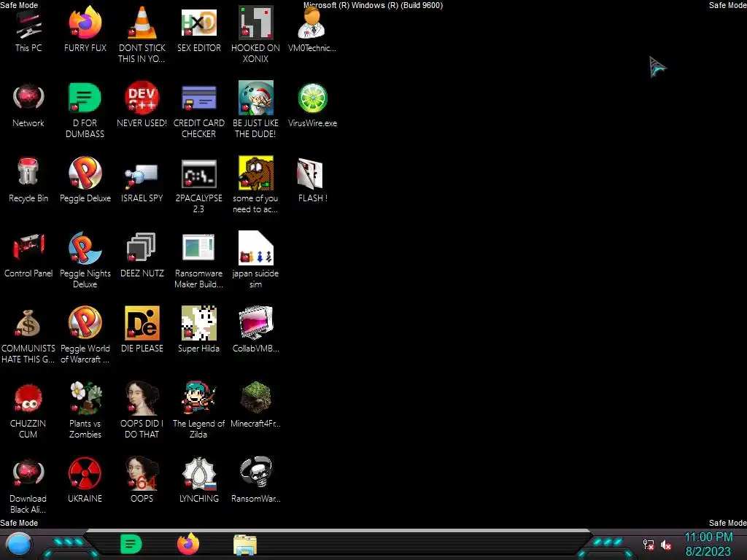Image resolution: width=747 pixels, height=560 pixels.
Task: Click the DEEZ NUTZ icon
Action: [142, 246]
